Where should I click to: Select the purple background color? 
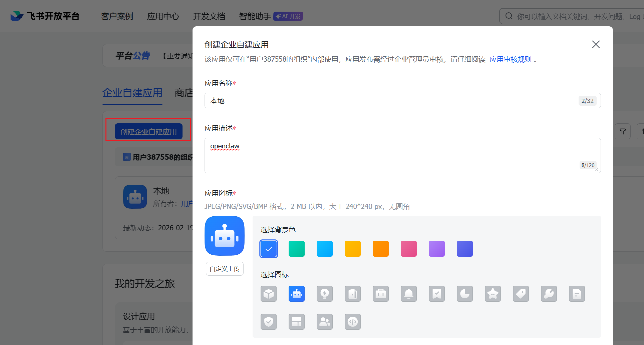point(437,248)
